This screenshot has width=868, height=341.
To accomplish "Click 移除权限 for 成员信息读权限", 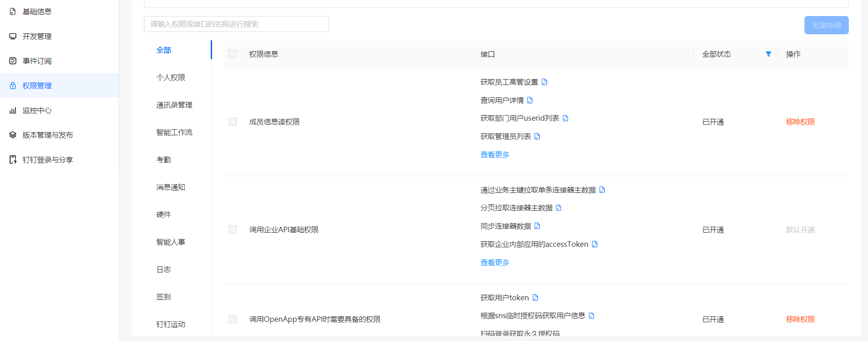I will point(800,122).
